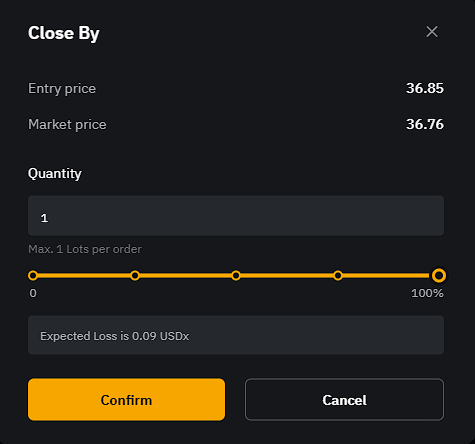The width and height of the screenshot is (475, 444).
Task: Cancel the close by order
Action: point(344,399)
